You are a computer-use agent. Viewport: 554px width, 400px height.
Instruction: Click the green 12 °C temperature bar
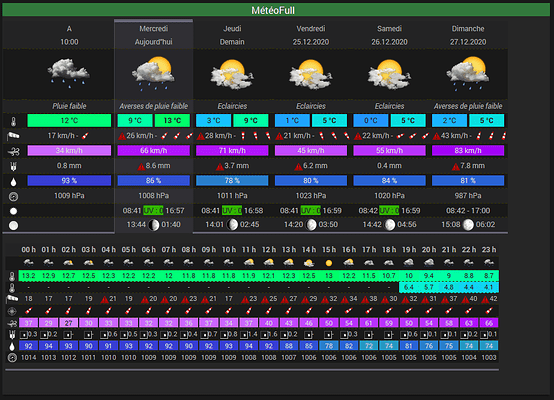69,120
